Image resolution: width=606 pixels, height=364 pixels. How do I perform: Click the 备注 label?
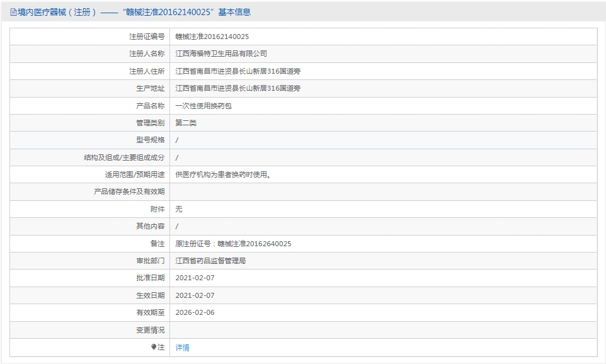click(x=157, y=244)
